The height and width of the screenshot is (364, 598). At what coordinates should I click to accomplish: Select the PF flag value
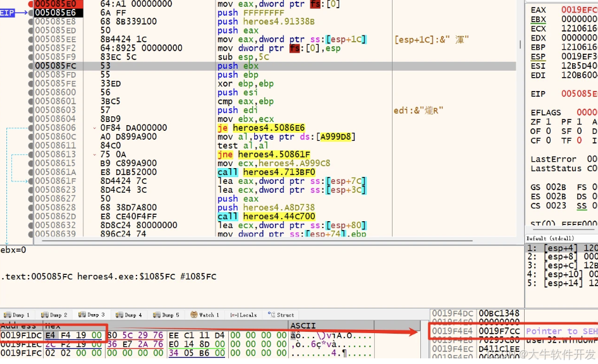(579, 122)
